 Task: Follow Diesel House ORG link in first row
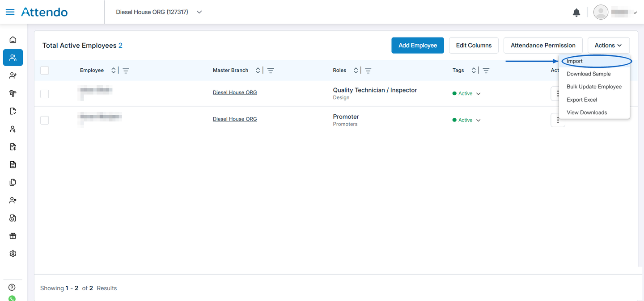235,92
